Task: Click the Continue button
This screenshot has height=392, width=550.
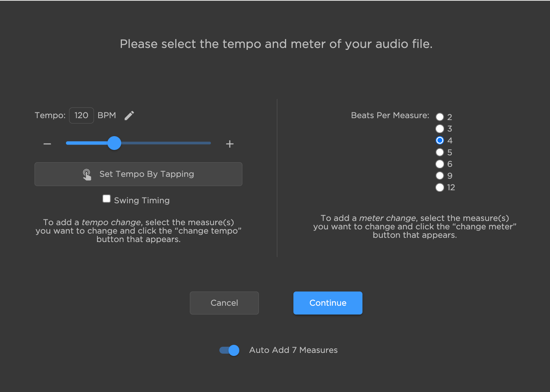Action: pyautogui.click(x=328, y=303)
